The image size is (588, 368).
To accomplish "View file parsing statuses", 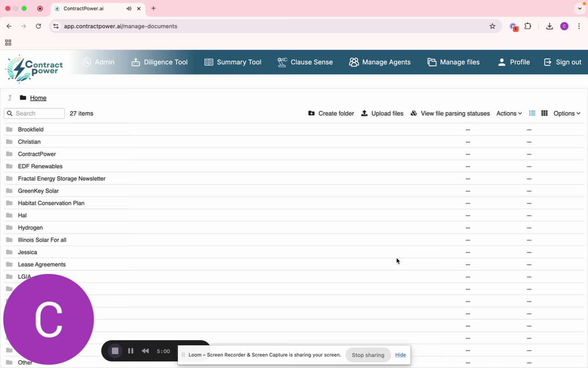I will coord(450,114).
